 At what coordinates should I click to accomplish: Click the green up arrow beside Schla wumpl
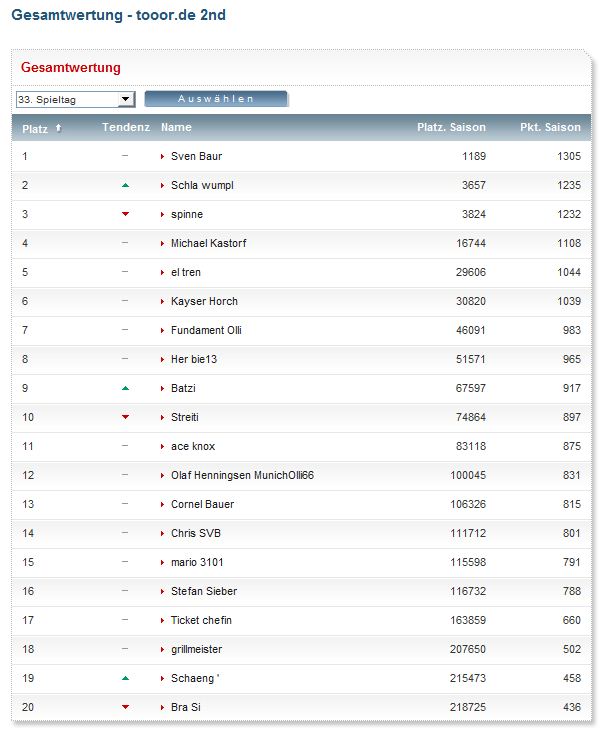pos(125,185)
